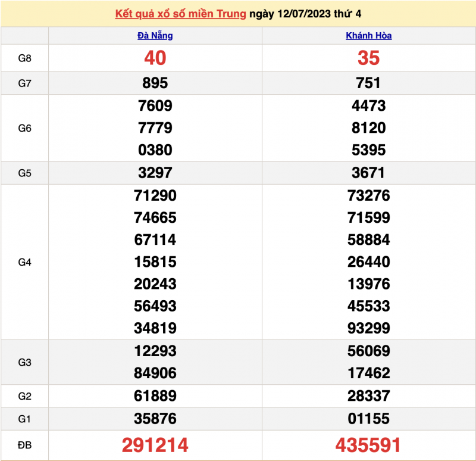Click the G5 number 3297
Image resolution: width=476 pixels, height=461 pixels.
pyautogui.click(x=155, y=173)
